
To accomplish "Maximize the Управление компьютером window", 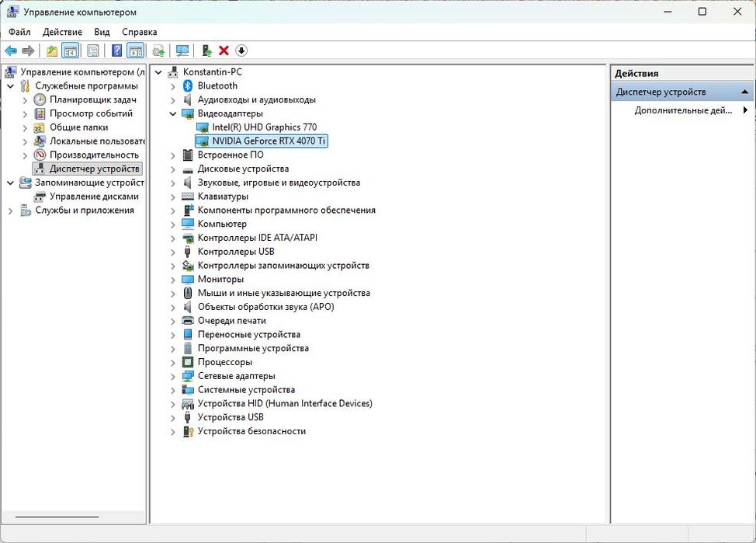I will (702, 12).
